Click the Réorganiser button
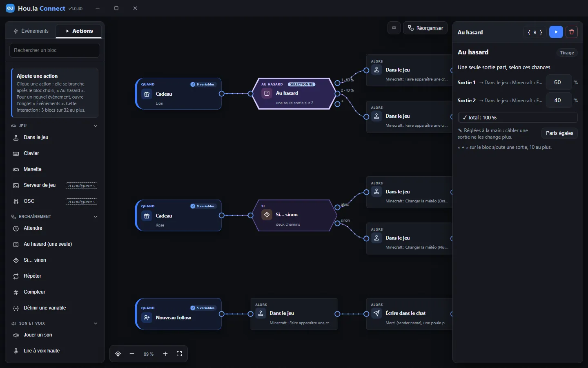 pos(425,28)
